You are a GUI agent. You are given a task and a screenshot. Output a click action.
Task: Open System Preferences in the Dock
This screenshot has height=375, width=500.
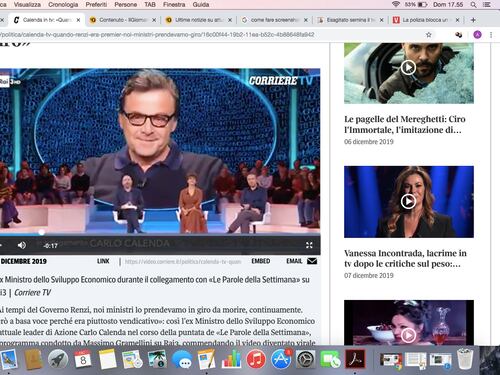[305, 360]
